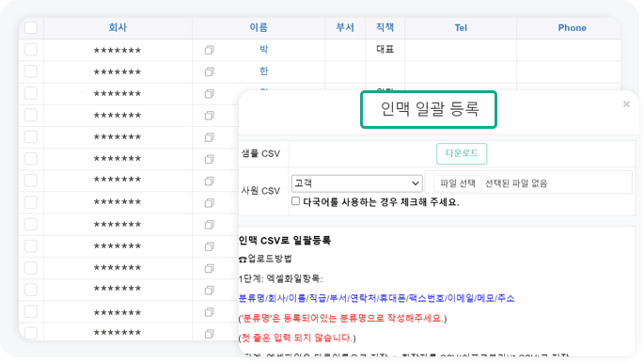Sort by the Phone column header
This screenshot has height=363, width=644.
pyautogui.click(x=572, y=28)
